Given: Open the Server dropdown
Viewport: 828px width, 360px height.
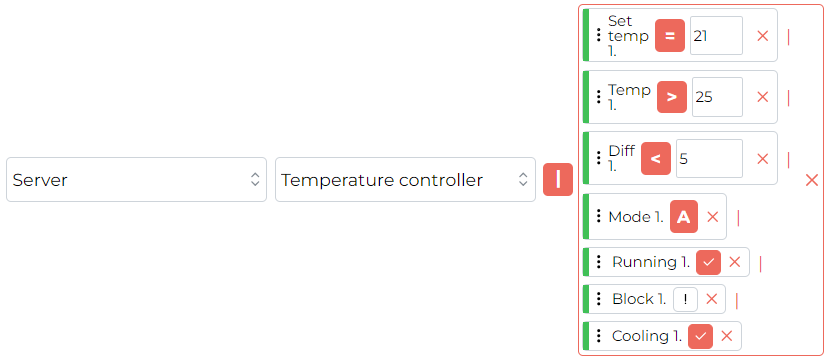Looking at the screenshot, I should pyautogui.click(x=136, y=179).
